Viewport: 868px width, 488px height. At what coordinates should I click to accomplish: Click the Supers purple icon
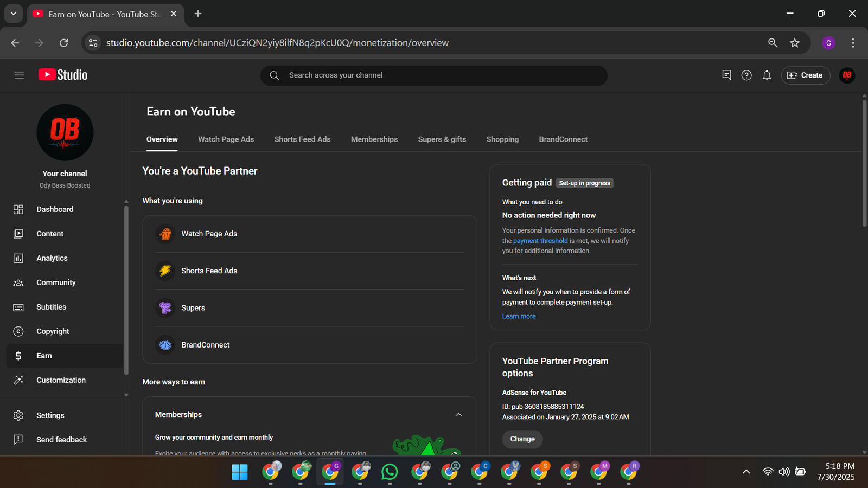[165, 308]
